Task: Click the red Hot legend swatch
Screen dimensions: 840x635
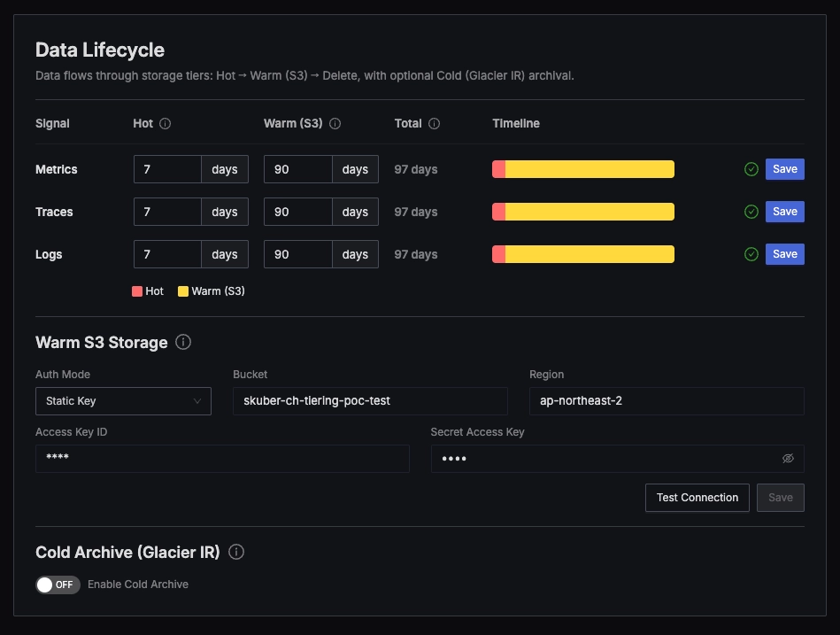Action: pos(137,291)
